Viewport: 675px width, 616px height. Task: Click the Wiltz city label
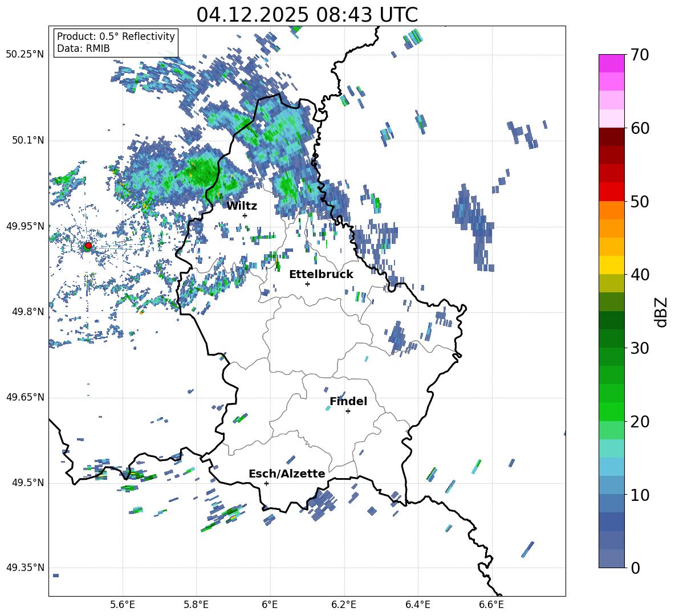242,206
